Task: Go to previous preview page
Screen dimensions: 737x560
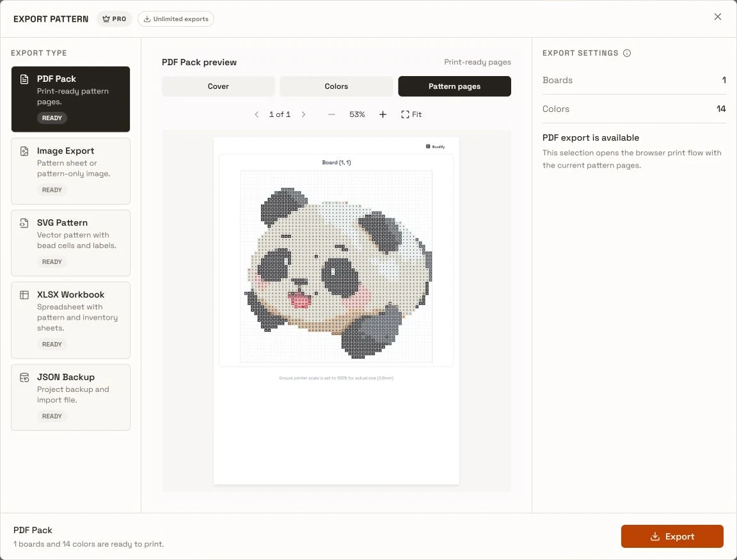Action: click(257, 114)
